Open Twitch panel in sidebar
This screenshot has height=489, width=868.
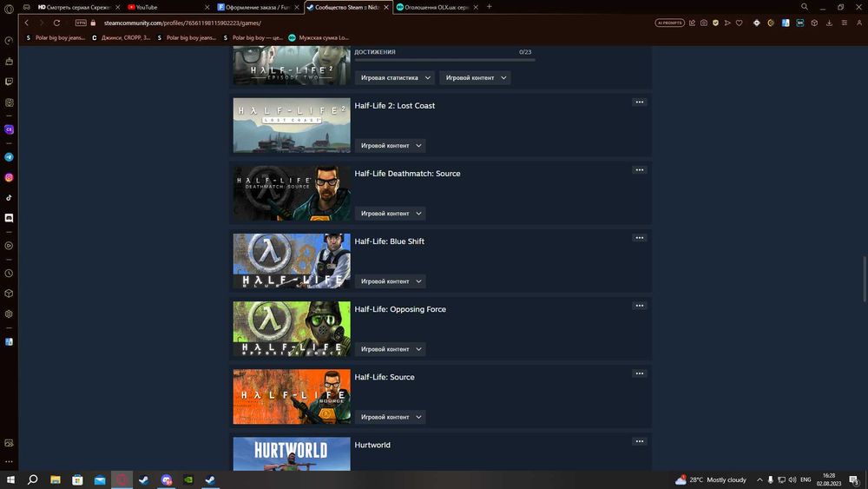click(x=9, y=82)
